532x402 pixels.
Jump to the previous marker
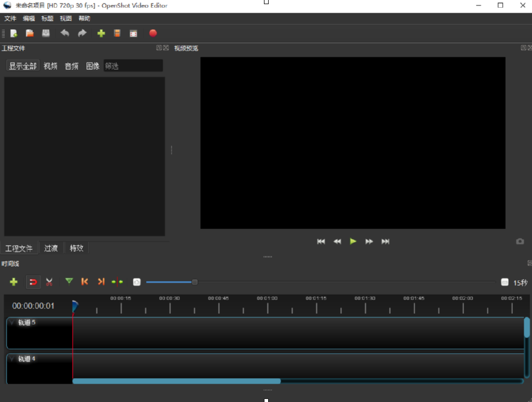coord(85,282)
